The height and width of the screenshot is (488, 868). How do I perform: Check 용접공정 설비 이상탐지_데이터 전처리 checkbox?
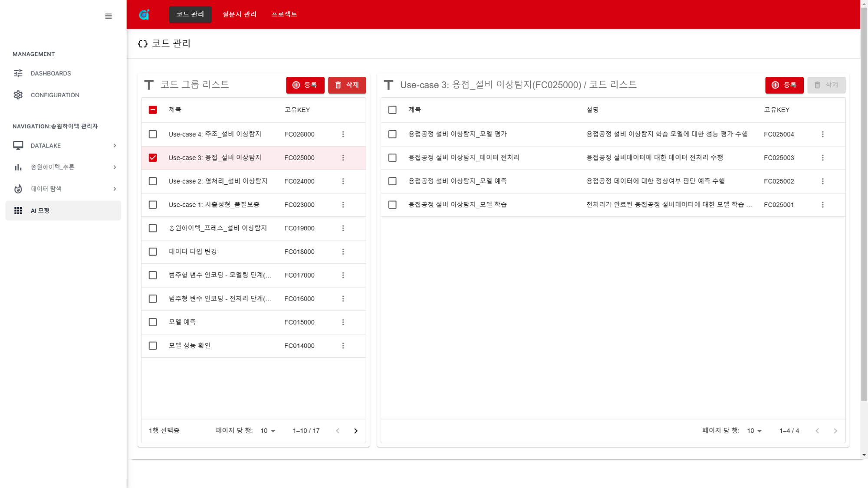coord(392,158)
